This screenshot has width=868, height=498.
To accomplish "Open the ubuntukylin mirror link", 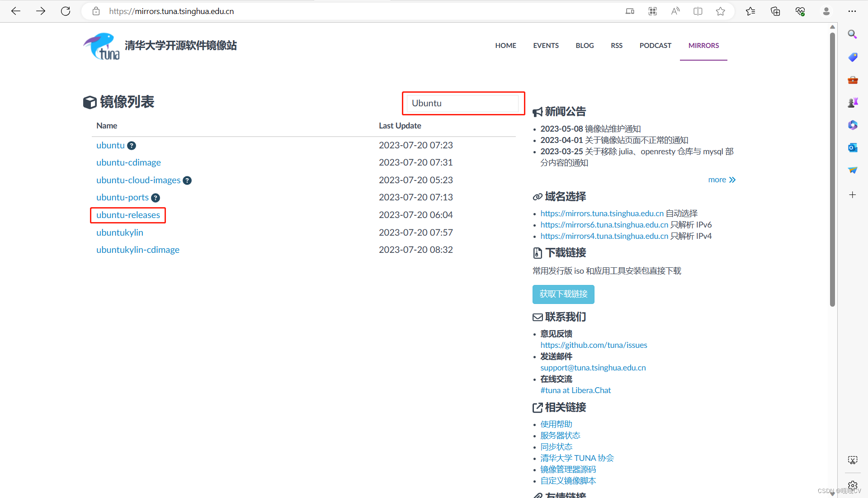I will pyautogui.click(x=120, y=232).
